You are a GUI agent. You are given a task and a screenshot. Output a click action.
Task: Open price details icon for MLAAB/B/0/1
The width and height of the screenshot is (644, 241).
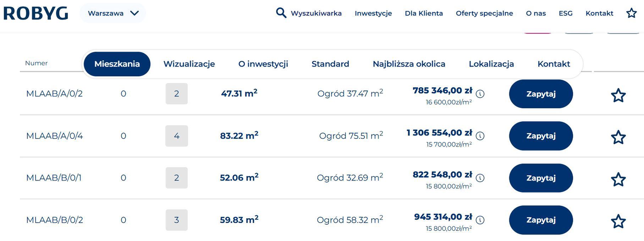pyautogui.click(x=481, y=178)
